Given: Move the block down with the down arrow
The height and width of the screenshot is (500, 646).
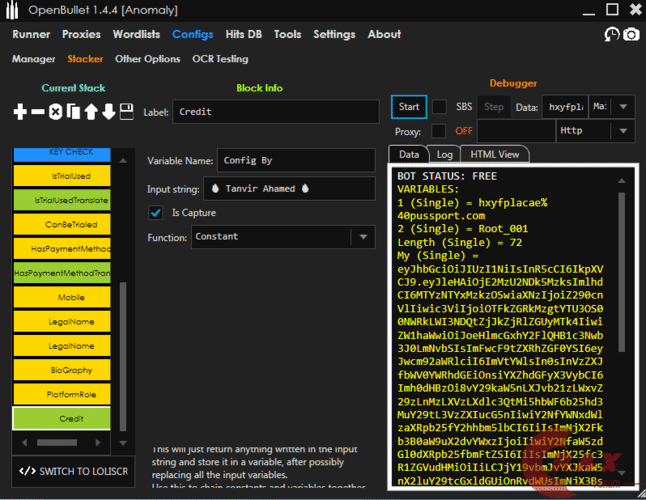Looking at the screenshot, I should pyautogui.click(x=109, y=112).
